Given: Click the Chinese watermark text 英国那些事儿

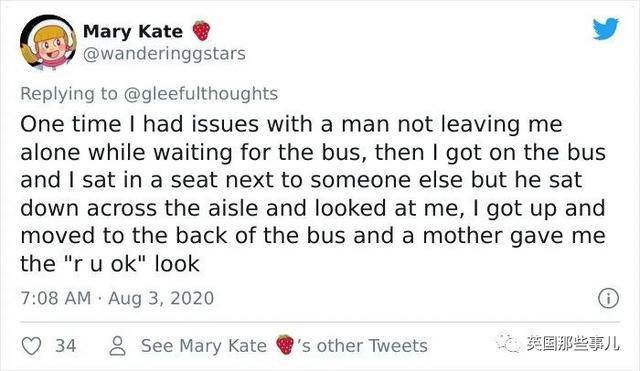Looking at the screenshot, I should pos(572,343).
